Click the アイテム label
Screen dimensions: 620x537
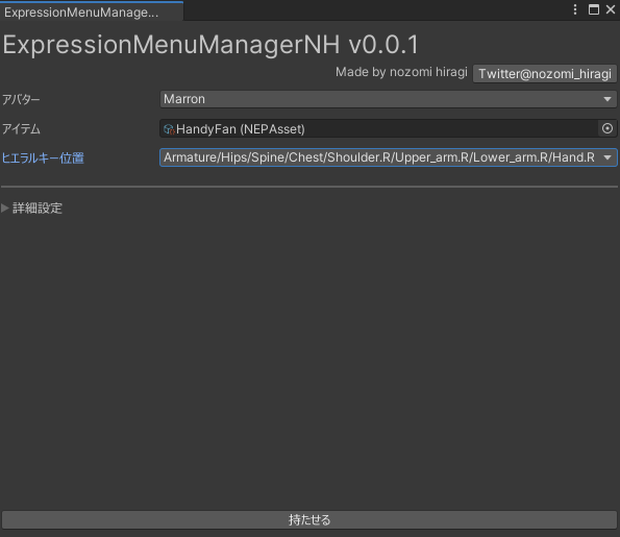click(x=21, y=129)
